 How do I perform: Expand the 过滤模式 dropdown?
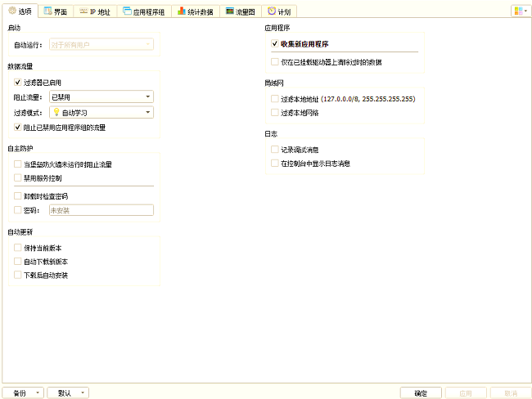tap(101, 113)
